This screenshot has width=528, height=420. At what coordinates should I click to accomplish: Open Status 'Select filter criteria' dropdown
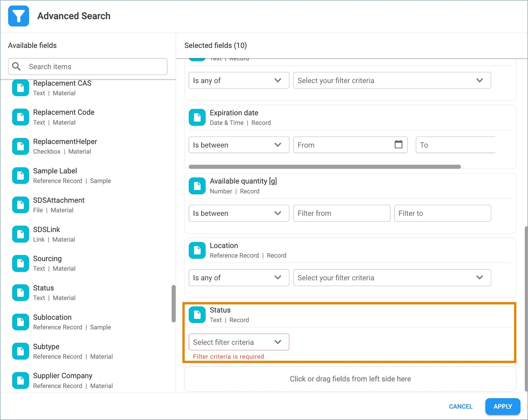point(239,342)
